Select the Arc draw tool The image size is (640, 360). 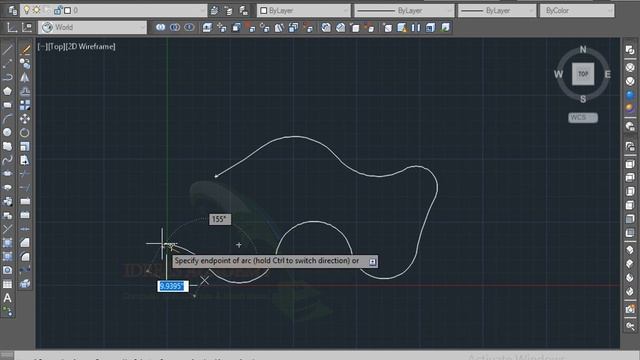7,119
